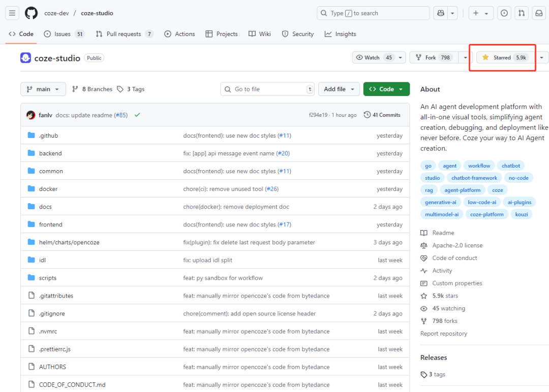Open the .prettierrc.js file

pyautogui.click(x=54, y=349)
